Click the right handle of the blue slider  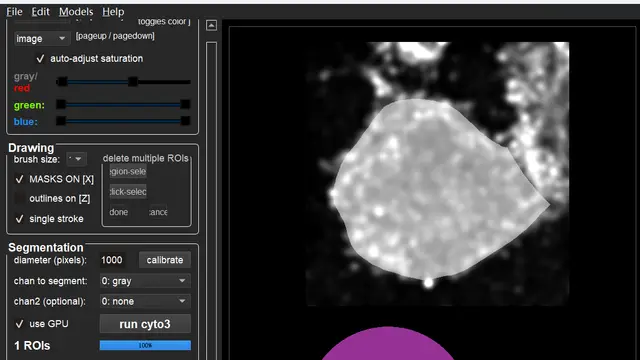[185, 121]
